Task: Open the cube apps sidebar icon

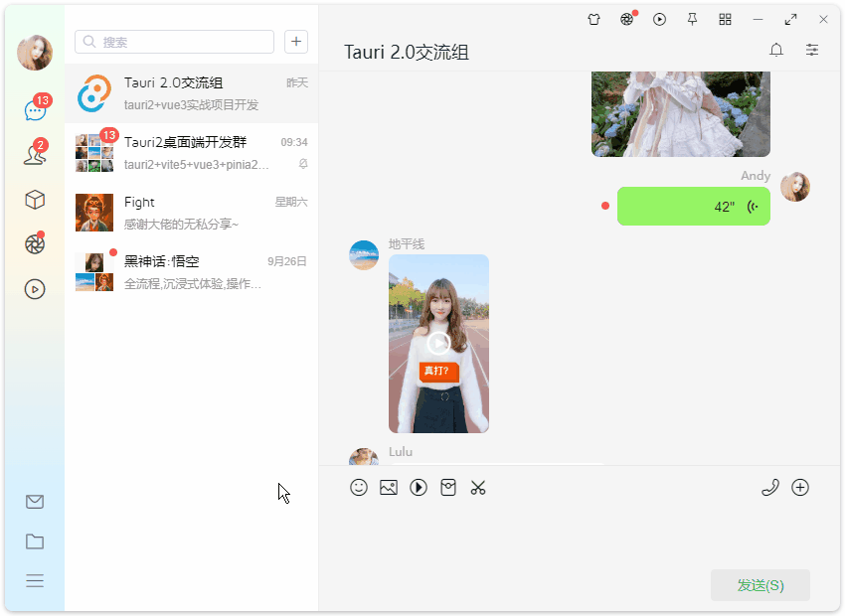Action: coord(35,200)
